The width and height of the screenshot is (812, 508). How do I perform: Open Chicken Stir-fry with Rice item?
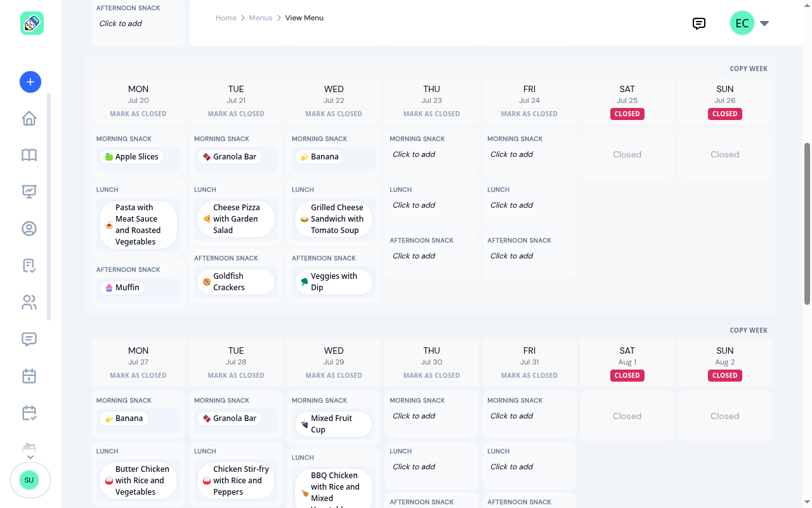(236, 481)
